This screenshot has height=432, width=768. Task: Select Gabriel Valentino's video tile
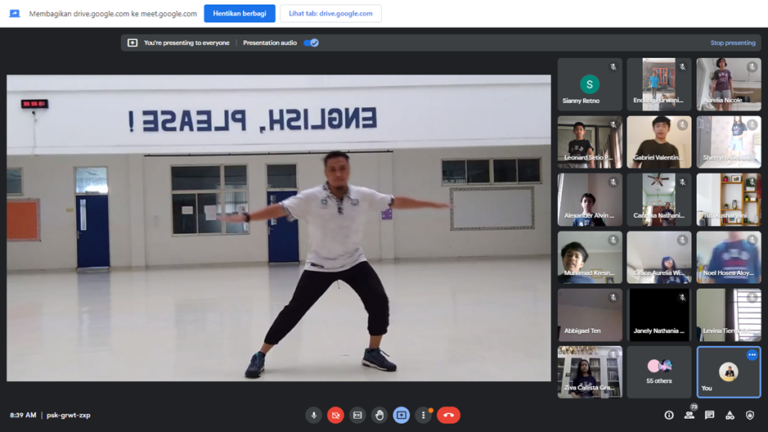659,141
